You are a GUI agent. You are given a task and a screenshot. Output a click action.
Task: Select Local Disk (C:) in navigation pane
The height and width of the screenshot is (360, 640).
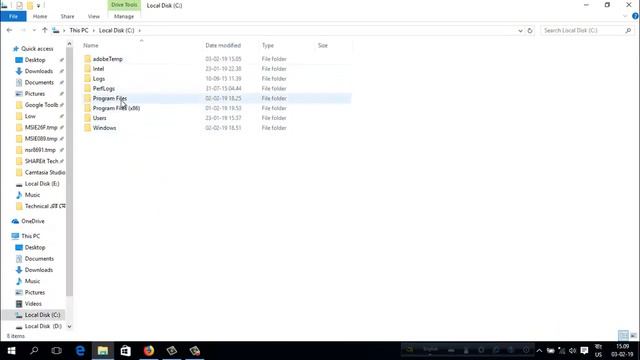pyautogui.click(x=42, y=315)
